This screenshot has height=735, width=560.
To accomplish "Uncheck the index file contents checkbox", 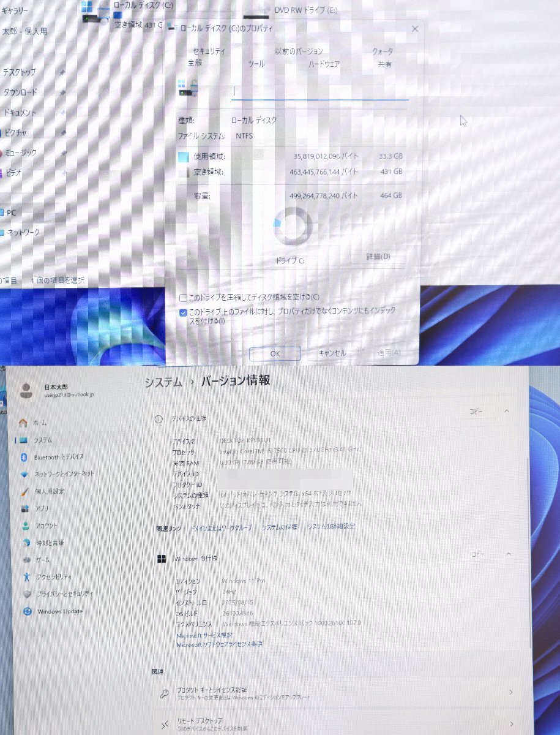I will coord(183,312).
